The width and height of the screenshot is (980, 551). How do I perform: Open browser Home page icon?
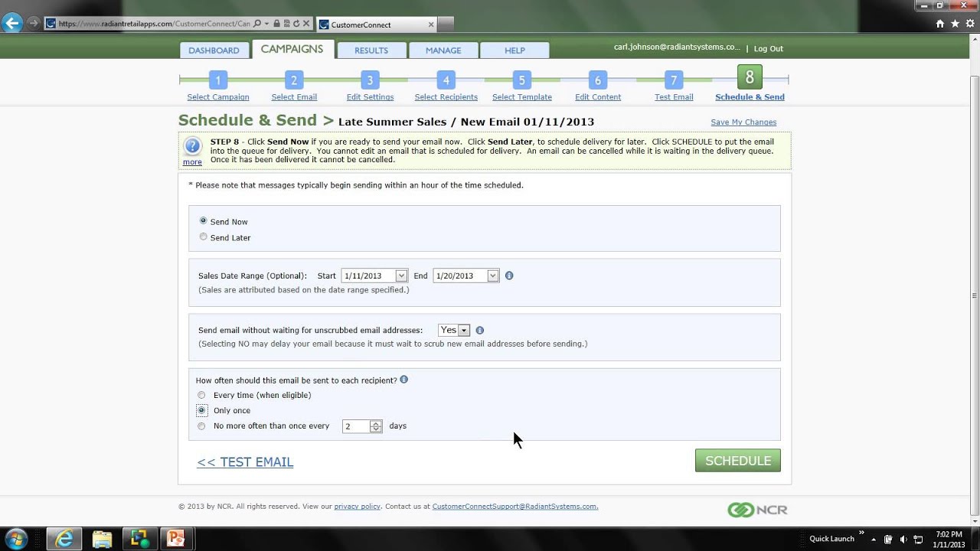click(x=940, y=24)
